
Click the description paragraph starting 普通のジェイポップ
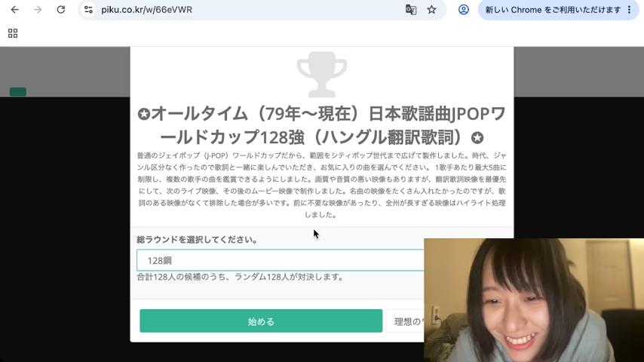point(322,185)
